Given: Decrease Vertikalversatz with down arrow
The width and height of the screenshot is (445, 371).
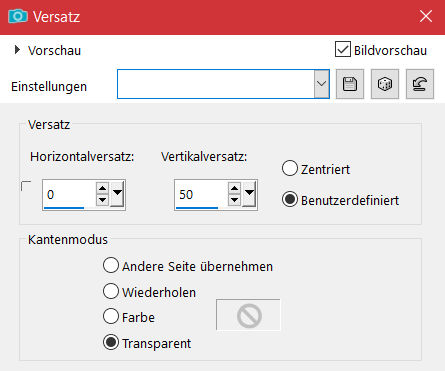Looking at the screenshot, I should 234,200.
